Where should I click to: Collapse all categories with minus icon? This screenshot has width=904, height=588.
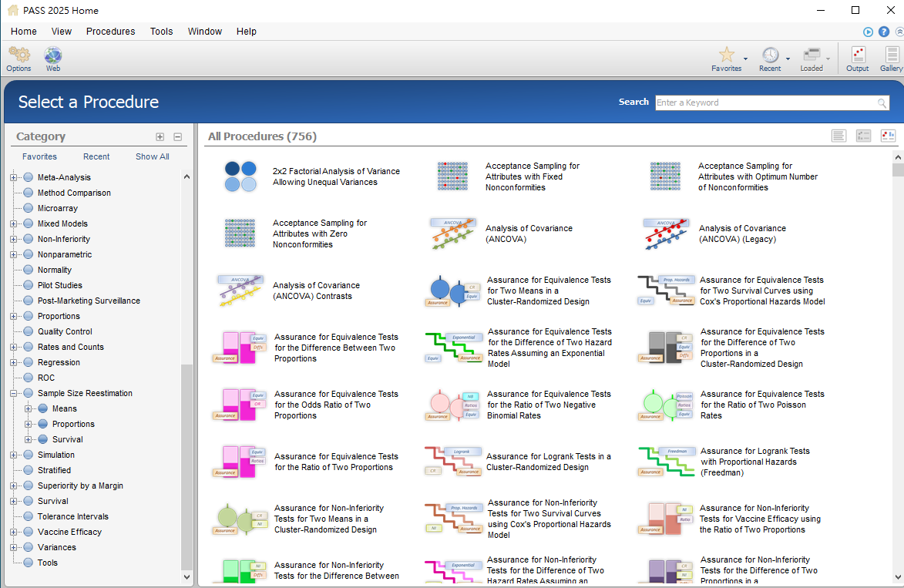coord(177,136)
